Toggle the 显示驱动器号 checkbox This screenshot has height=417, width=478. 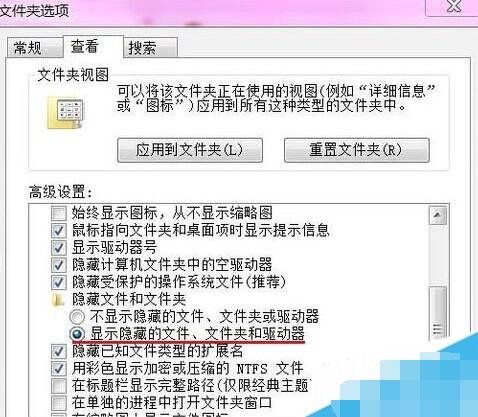58,248
